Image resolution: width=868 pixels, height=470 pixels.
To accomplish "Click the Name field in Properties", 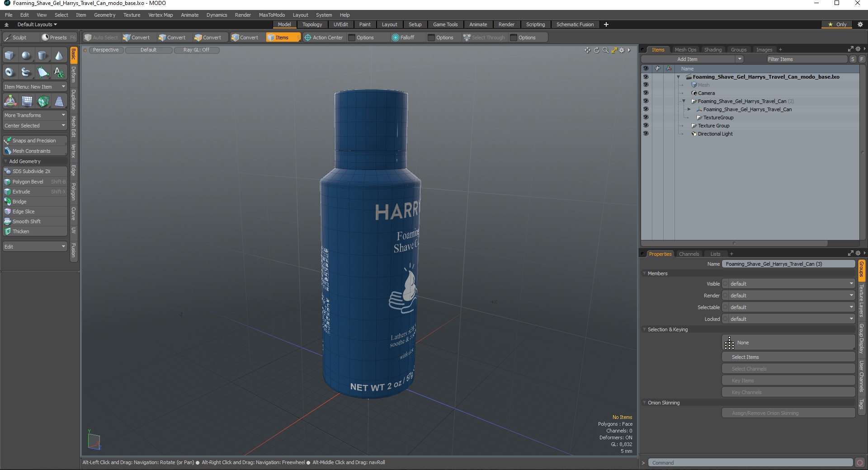I will pyautogui.click(x=788, y=264).
